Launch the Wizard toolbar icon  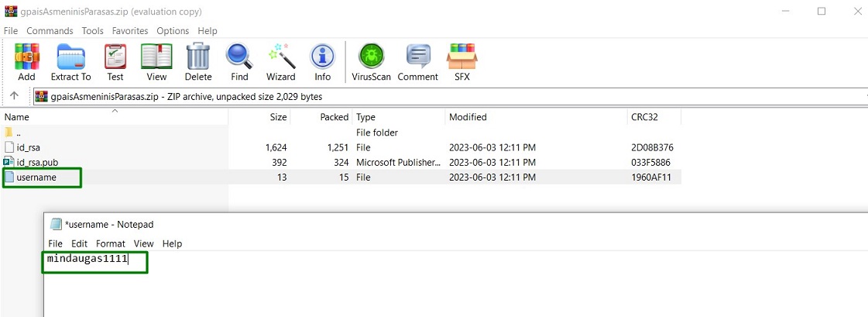(x=281, y=62)
